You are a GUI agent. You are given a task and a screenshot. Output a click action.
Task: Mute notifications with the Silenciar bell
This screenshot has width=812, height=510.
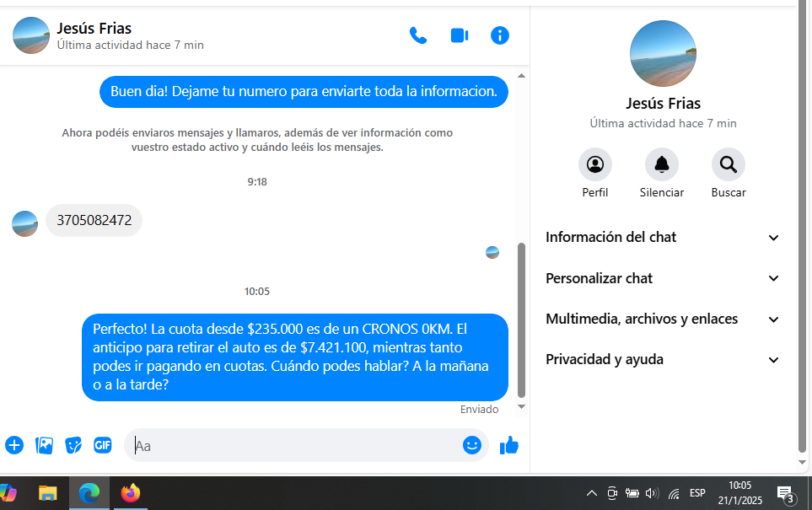[x=662, y=164]
